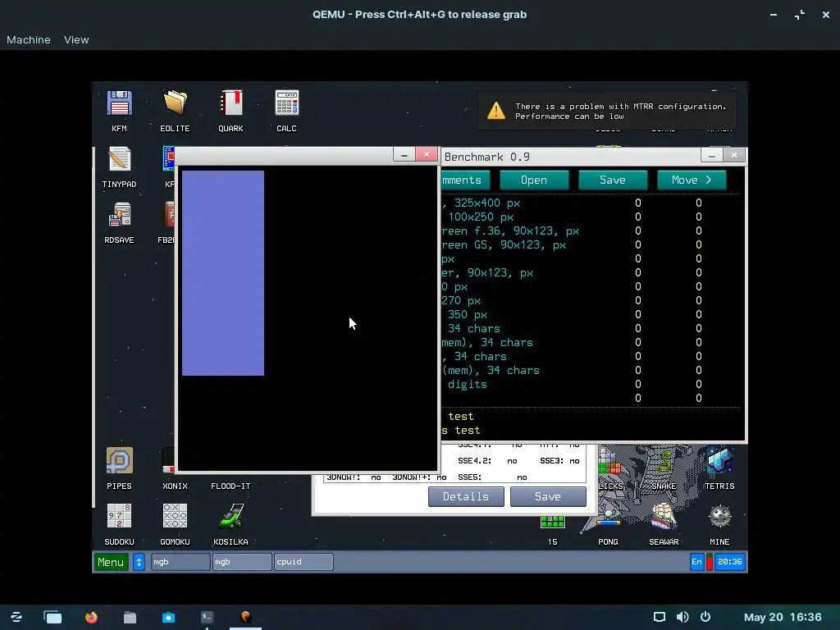Open the host workspaces overview icon
Screen dimensions: 840x630
click(x=52, y=617)
